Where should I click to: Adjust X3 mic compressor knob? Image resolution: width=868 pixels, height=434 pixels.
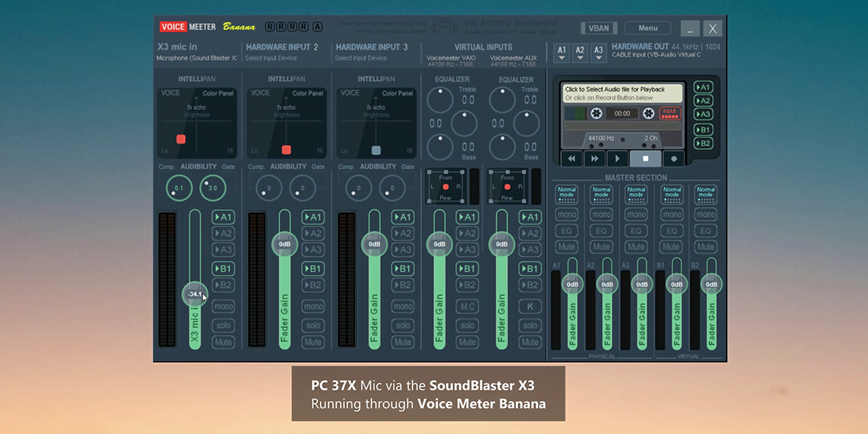[x=179, y=188]
